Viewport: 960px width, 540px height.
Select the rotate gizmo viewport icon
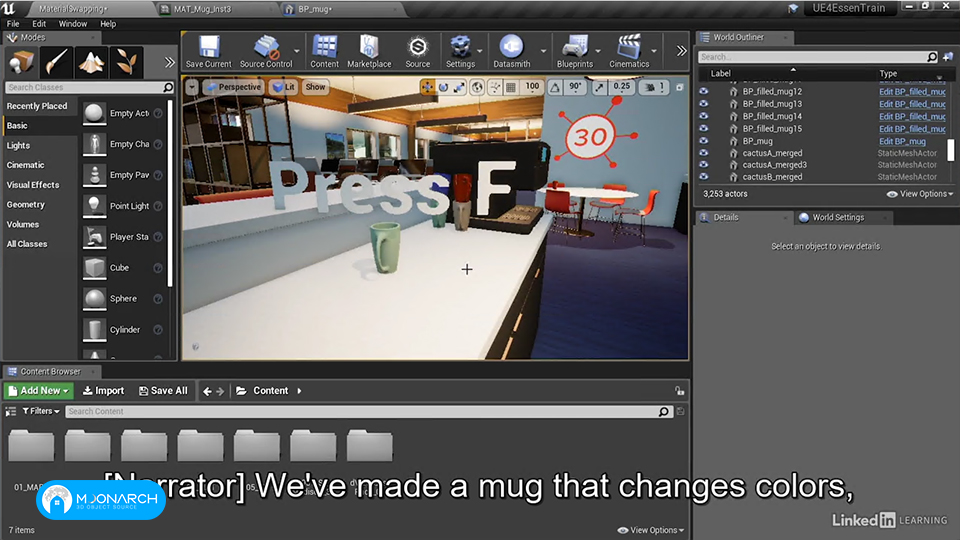point(443,87)
